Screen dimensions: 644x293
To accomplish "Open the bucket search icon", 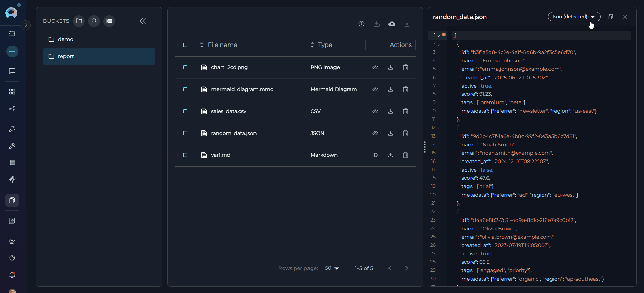I will [94, 21].
